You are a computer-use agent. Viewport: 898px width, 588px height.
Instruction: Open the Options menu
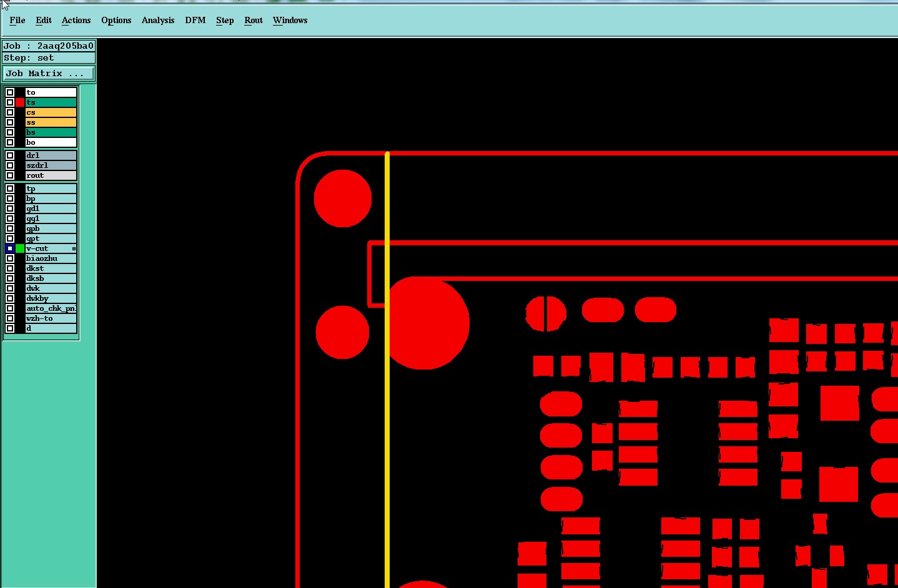116,20
